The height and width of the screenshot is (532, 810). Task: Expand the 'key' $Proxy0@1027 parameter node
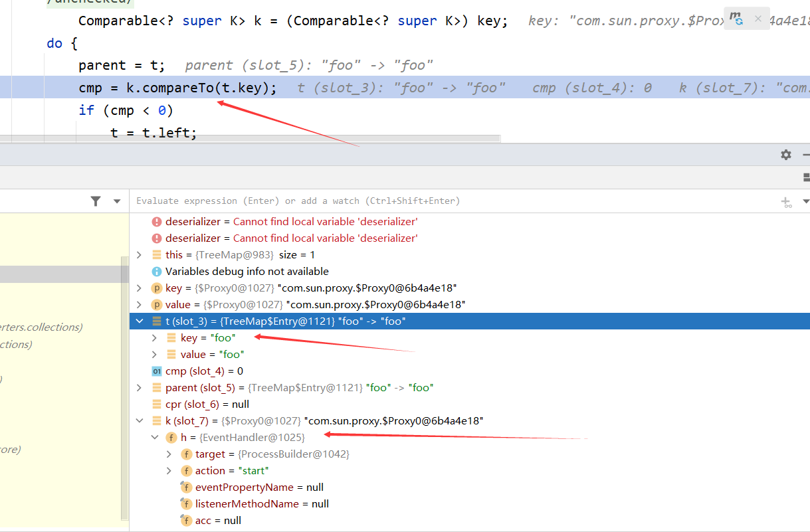[x=139, y=288]
